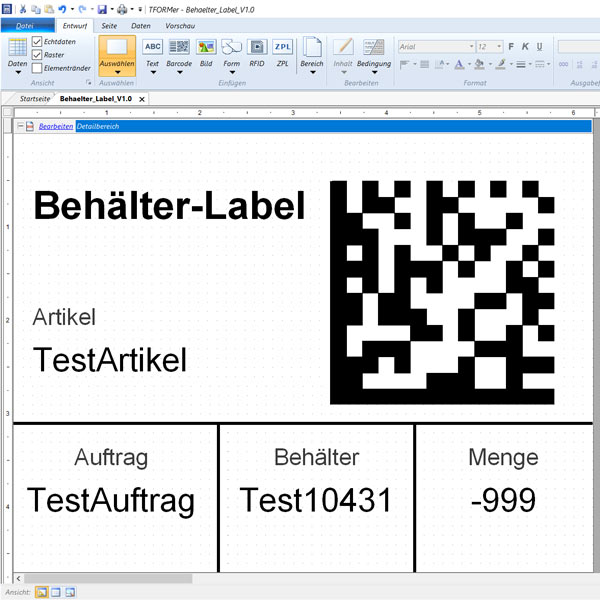The height and width of the screenshot is (600, 600).
Task: Click the Redo arrow icon
Action: [82, 9]
